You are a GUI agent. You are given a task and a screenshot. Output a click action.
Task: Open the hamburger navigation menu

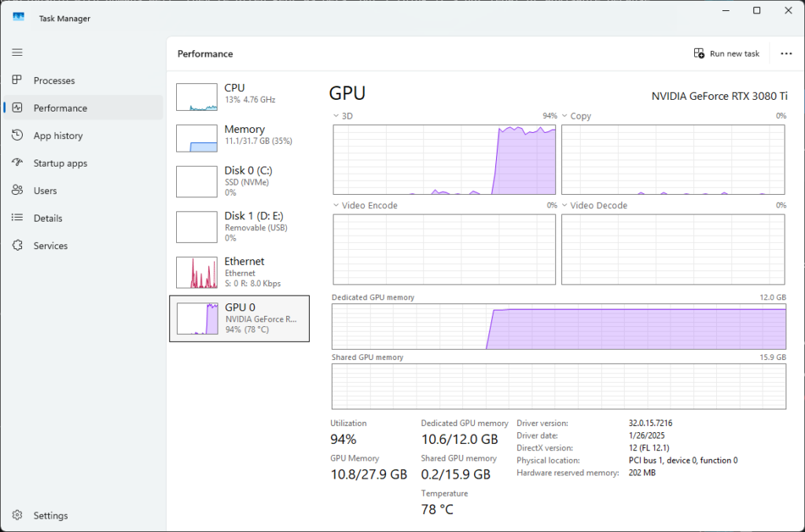(x=17, y=53)
